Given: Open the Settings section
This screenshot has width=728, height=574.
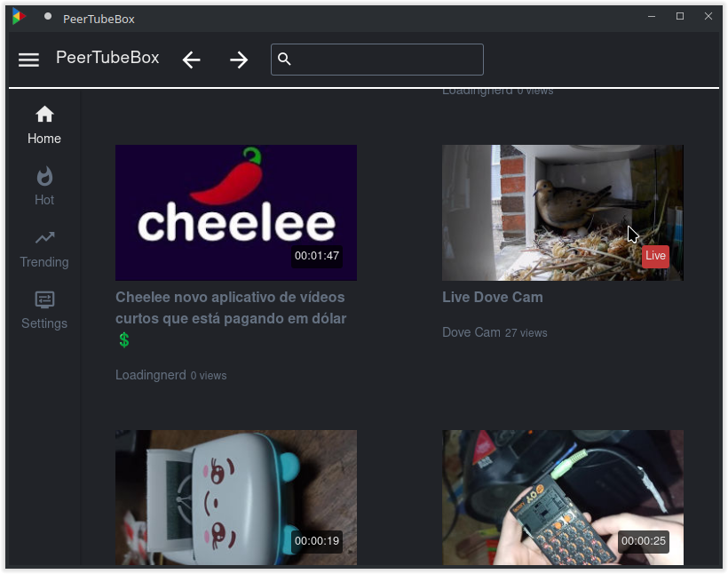Looking at the screenshot, I should (44, 310).
